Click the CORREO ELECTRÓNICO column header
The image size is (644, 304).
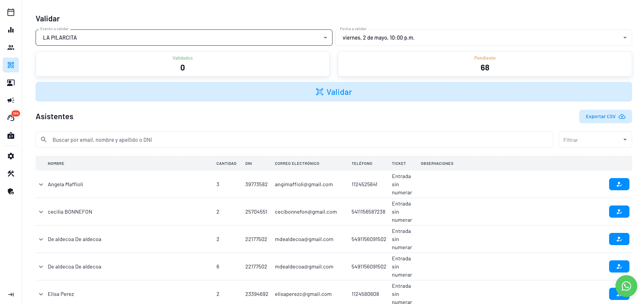click(x=297, y=164)
